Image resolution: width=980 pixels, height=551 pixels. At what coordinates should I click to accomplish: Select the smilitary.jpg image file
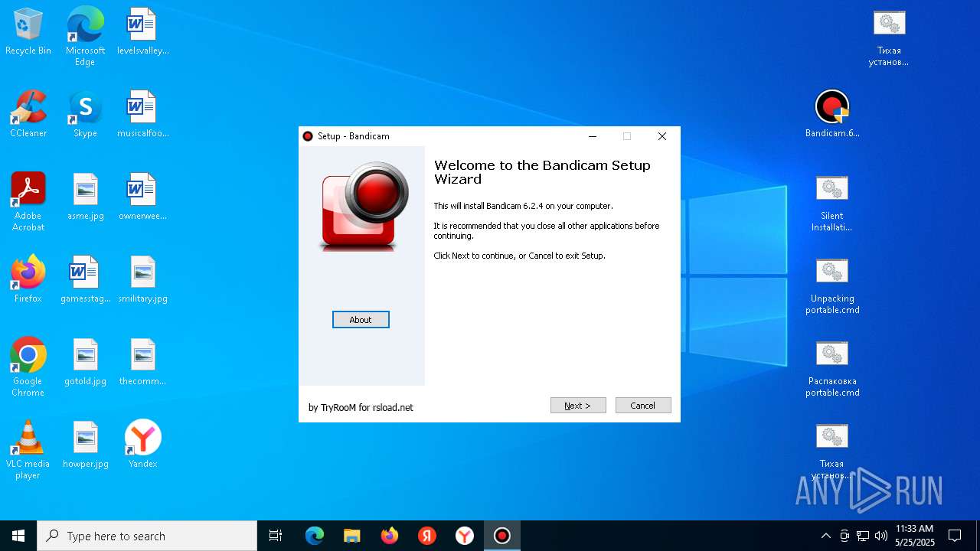coord(142,280)
